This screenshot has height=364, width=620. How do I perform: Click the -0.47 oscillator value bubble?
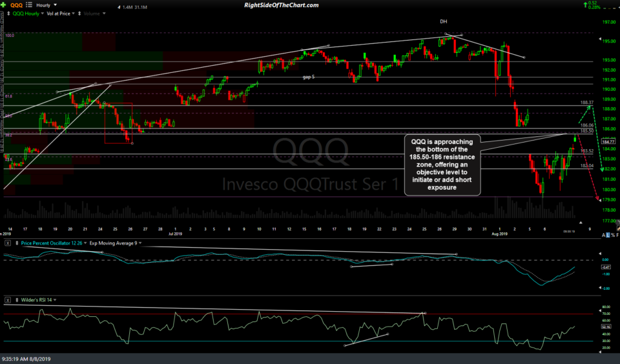pos(606,267)
